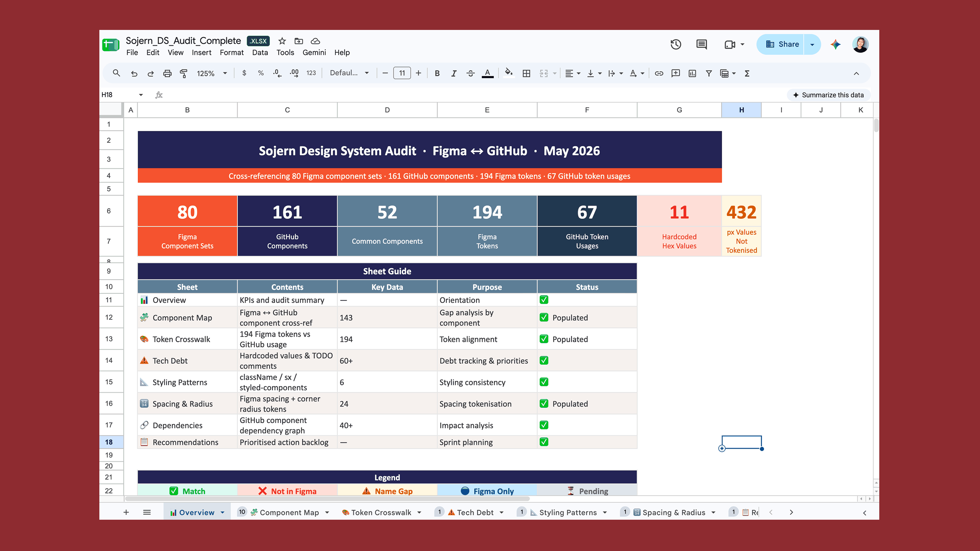Format as percent
Image resolution: width=980 pixels, height=551 pixels.
pyautogui.click(x=261, y=73)
